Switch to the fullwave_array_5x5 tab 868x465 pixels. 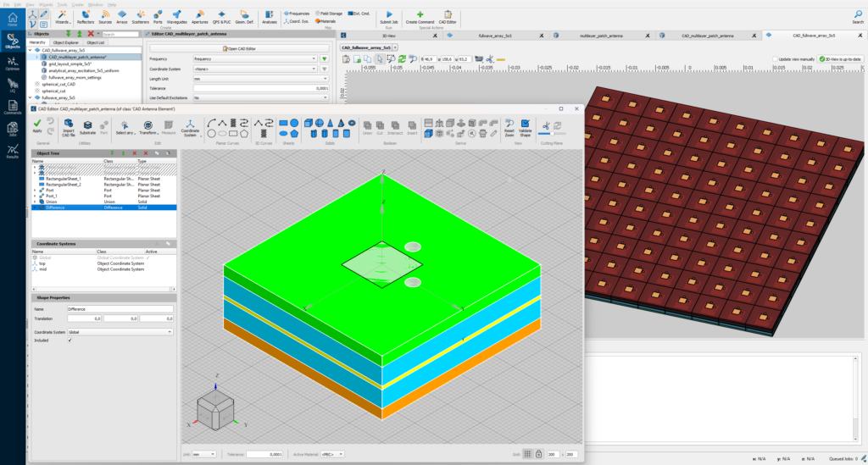tap(495, 36)
